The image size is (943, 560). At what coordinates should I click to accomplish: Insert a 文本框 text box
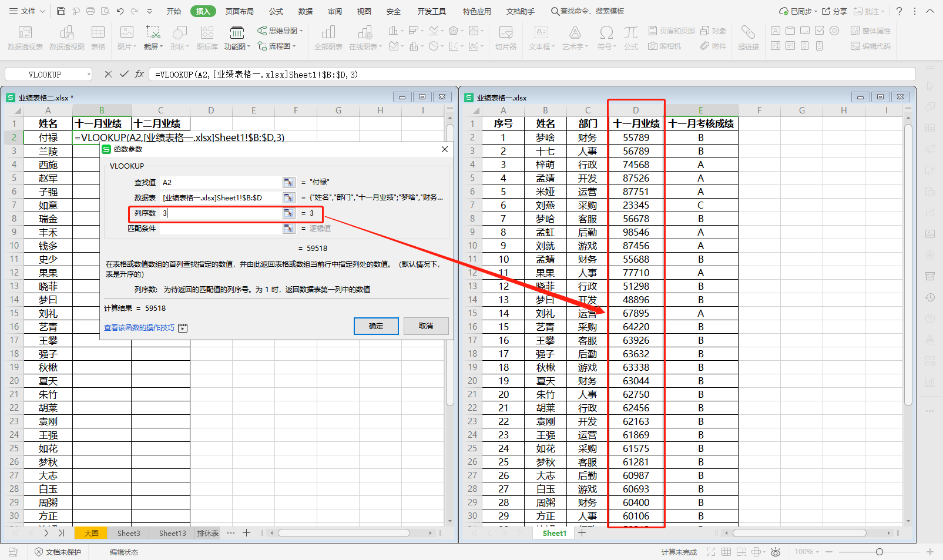(x=541, y=37)
